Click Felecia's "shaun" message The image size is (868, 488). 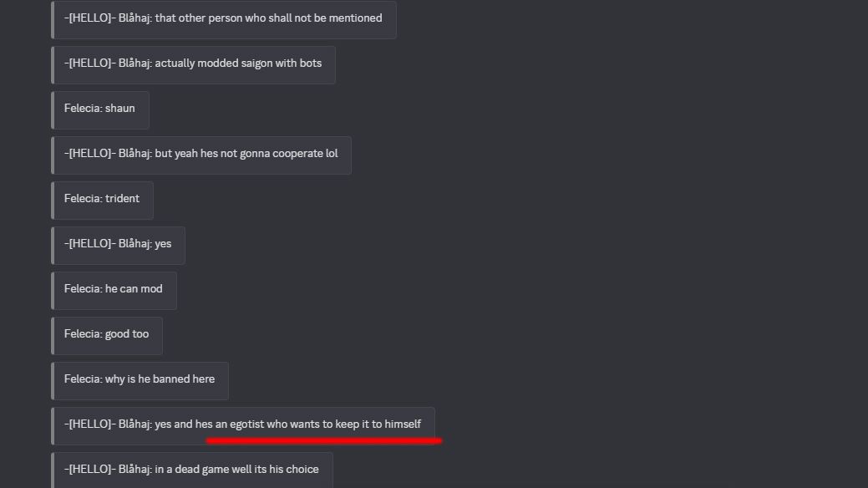click(x=99, y=109)
